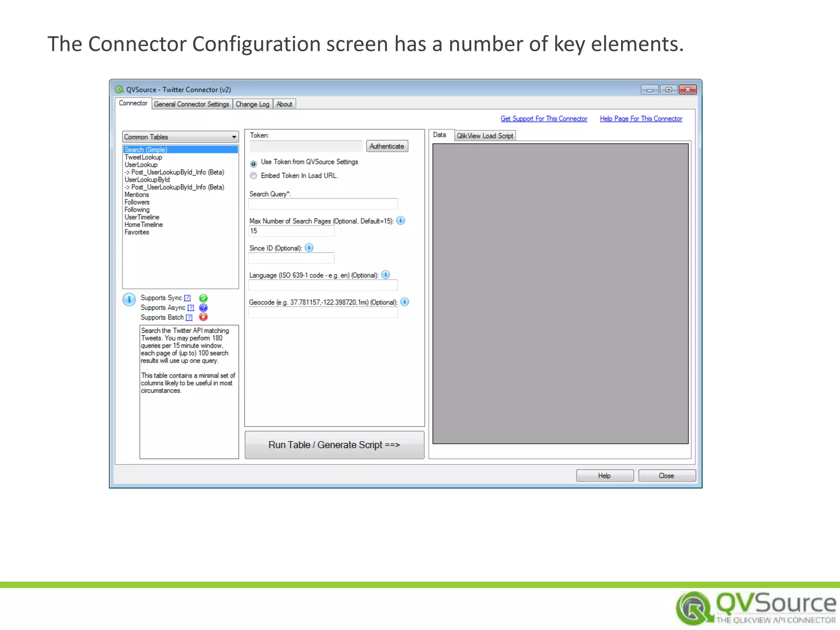Image resolution: width=840 pixels, height=630 pixels.
Task: Select Embed Token In Load URL option
Action: [253, 176]
